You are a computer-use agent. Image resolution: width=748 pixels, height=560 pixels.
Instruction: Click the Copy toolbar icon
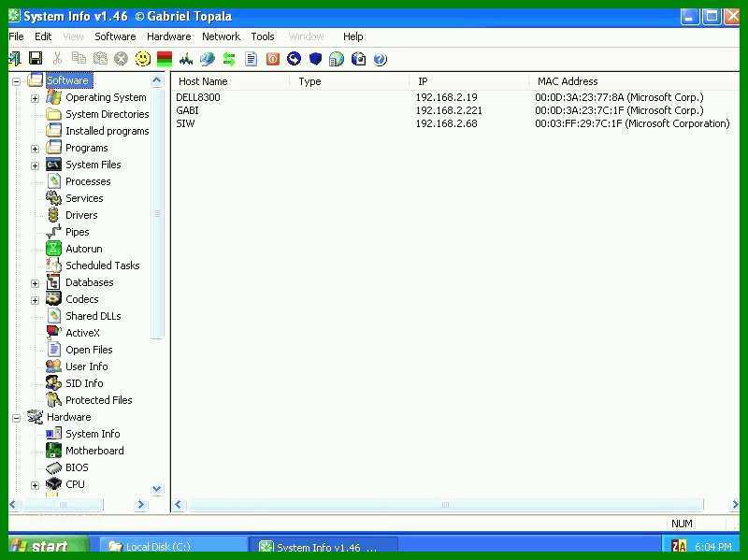(x=79, y=59)
